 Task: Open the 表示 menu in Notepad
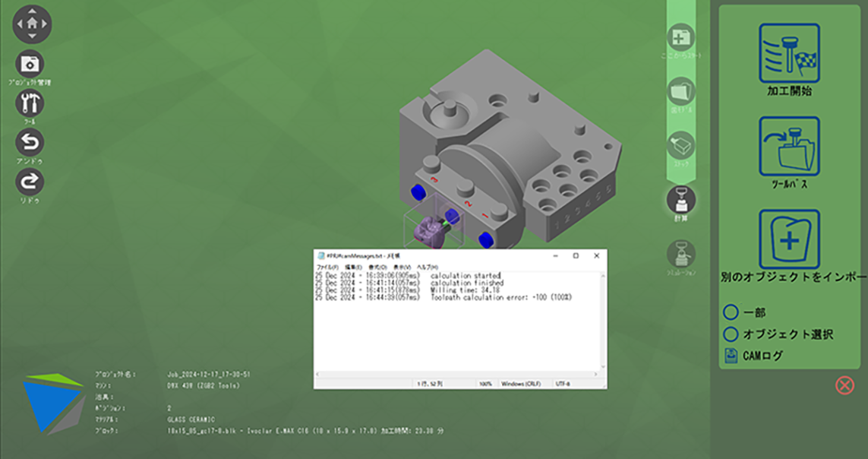click(402, 267)
